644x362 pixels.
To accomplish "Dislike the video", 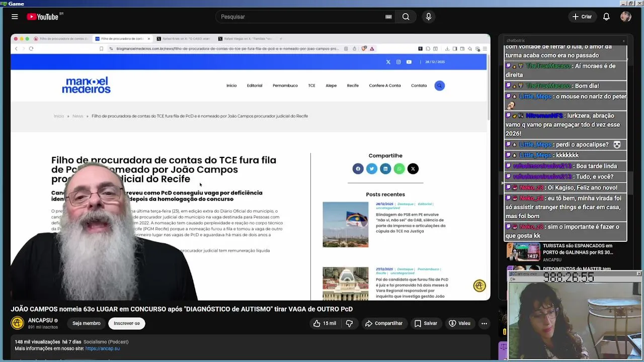I will point(349,323).
